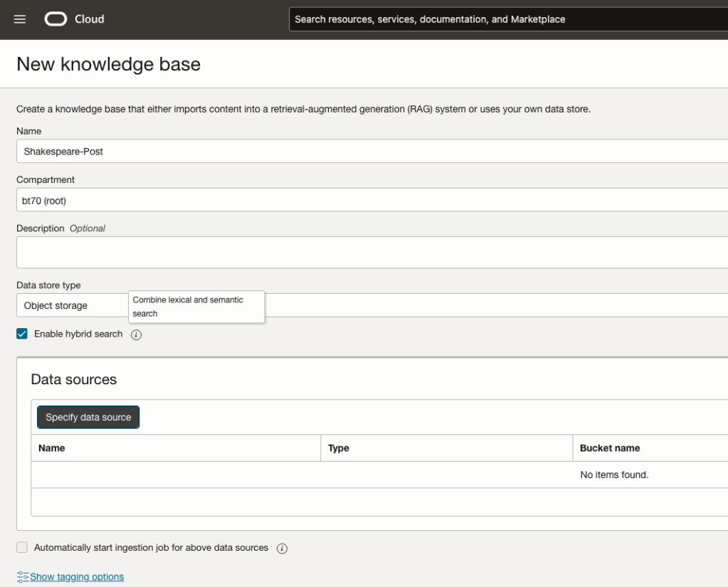Click the Type column header
Image resolution: width=728 pixels, height=587 pixels.
[x=339, y=448]
